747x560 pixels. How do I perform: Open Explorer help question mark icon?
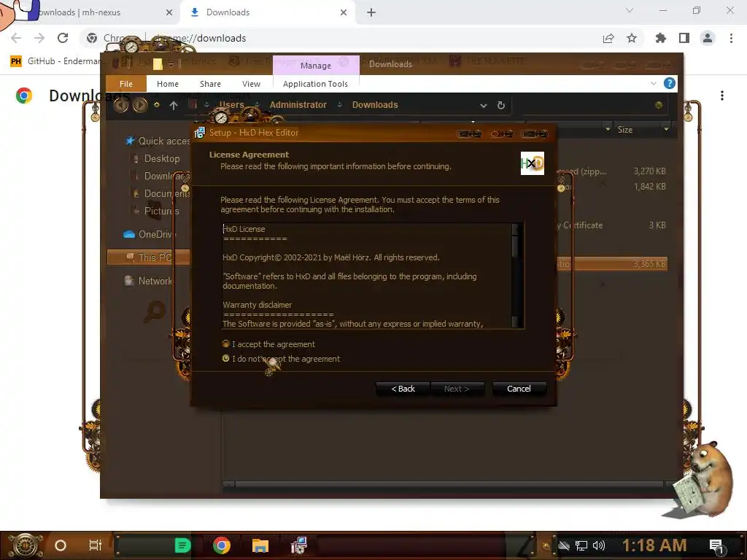pyautogui.click(x=670, y=83)
